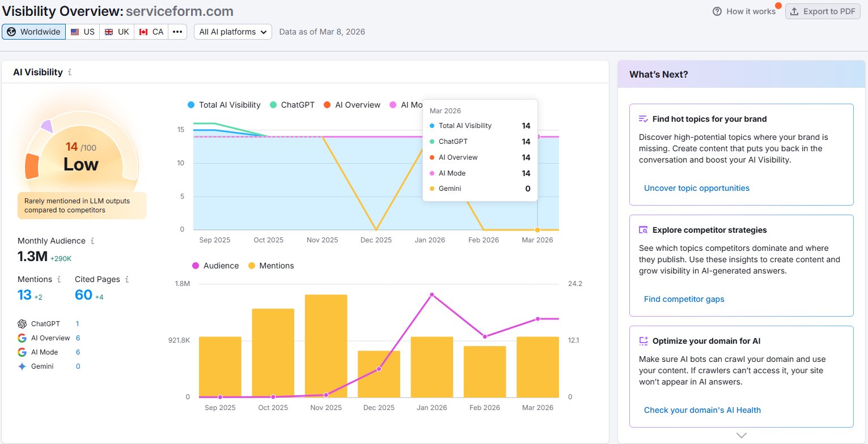Open the All AI platforms dropdown
Screen dimensions: 868x444
(233, 32)
